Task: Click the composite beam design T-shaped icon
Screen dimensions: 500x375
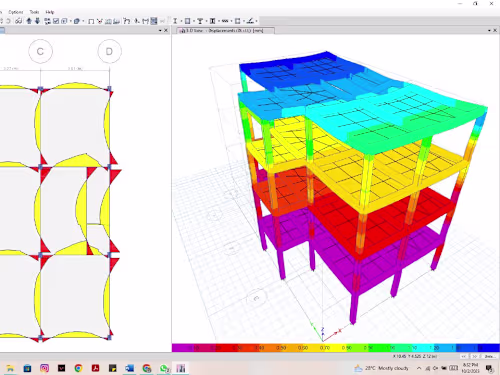Action: click(200, 21)
